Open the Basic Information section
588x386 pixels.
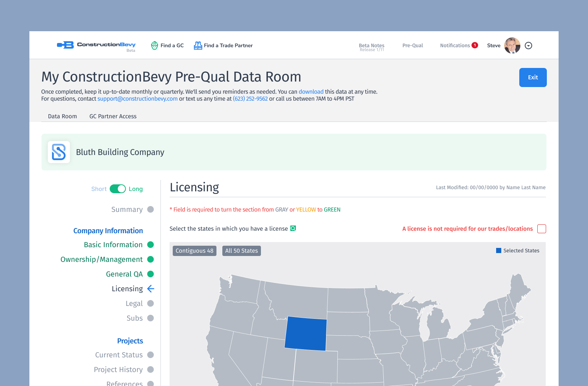[x=113, y=245]
